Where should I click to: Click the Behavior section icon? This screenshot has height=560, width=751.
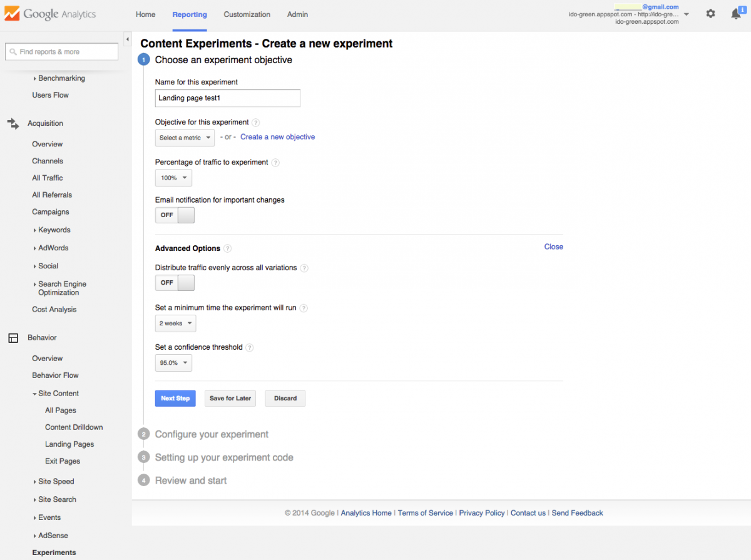coord(13,338)
